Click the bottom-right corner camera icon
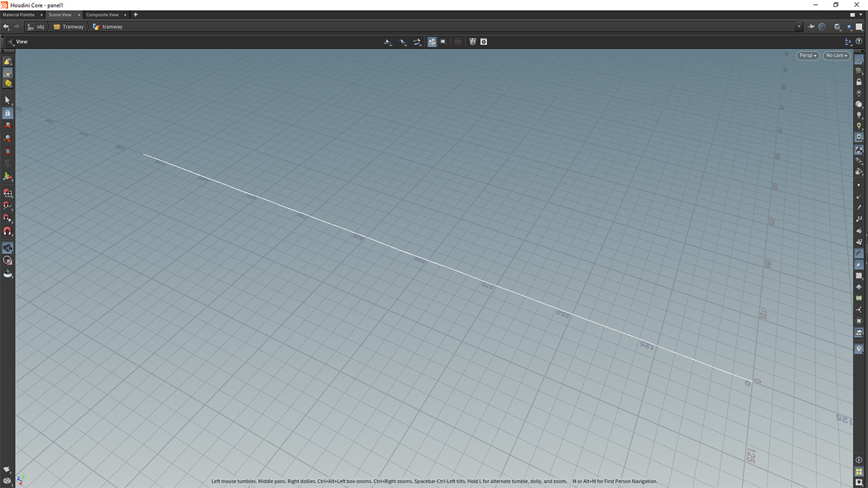The width and height of the screenshot is (868, 488). 859,482
